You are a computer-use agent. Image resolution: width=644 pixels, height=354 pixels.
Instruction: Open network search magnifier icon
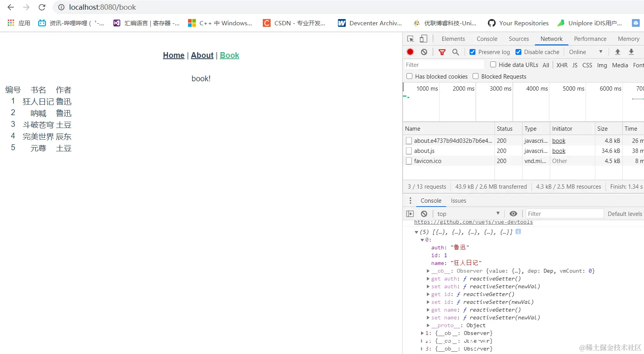point(456,52)
